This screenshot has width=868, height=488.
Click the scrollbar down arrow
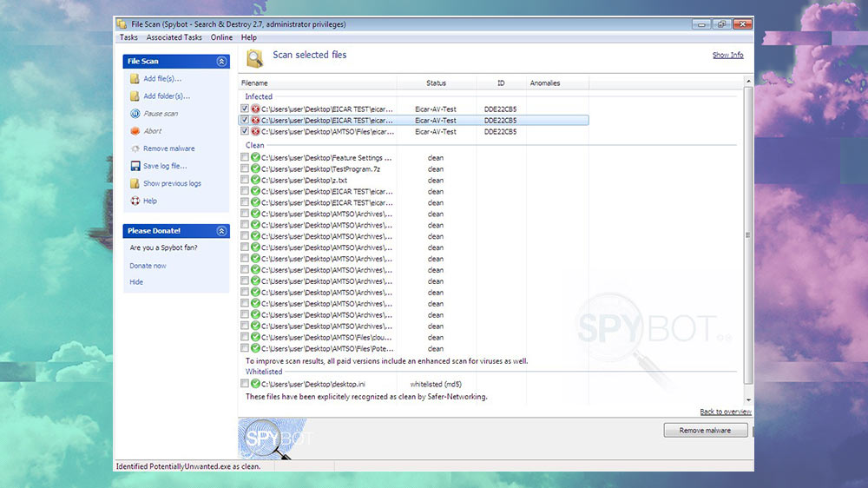point(748,400)
